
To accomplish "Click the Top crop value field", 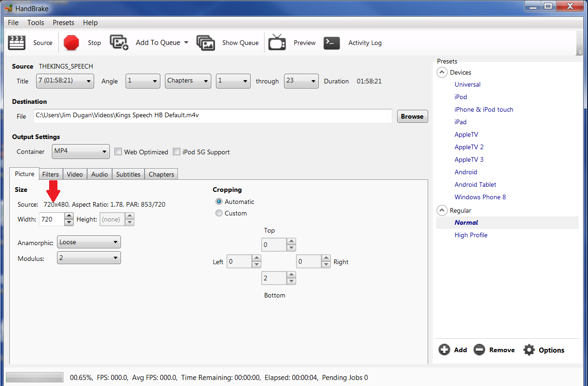I will click(274, 245).
